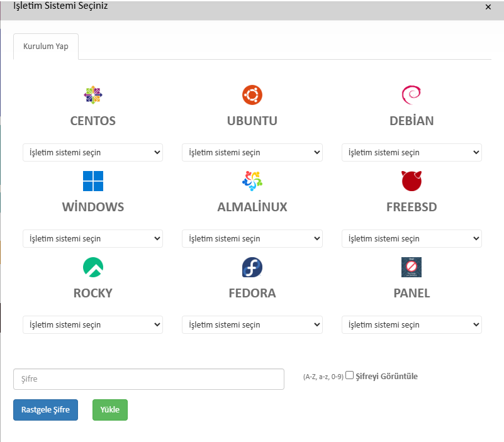Image resolution: width=504 pixels, height=442 pixels.
Task: Open the CENTOS version dropdown
Action: click(93, 152)
